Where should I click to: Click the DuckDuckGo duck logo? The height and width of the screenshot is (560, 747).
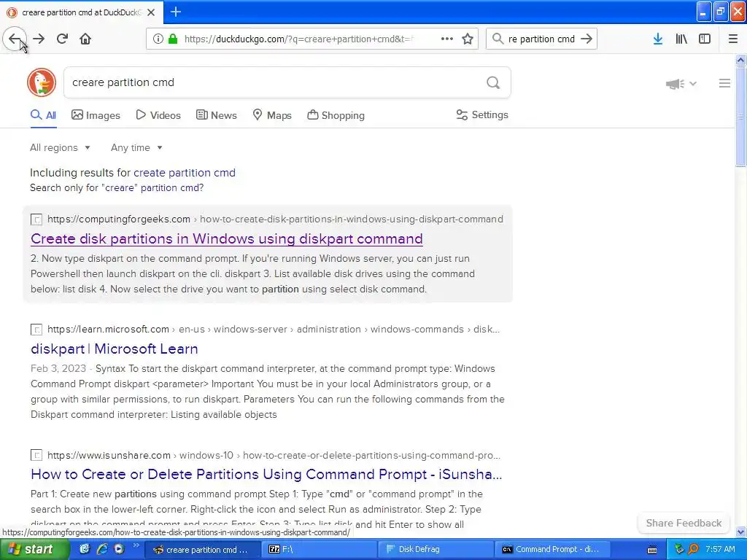pos(42,82)
